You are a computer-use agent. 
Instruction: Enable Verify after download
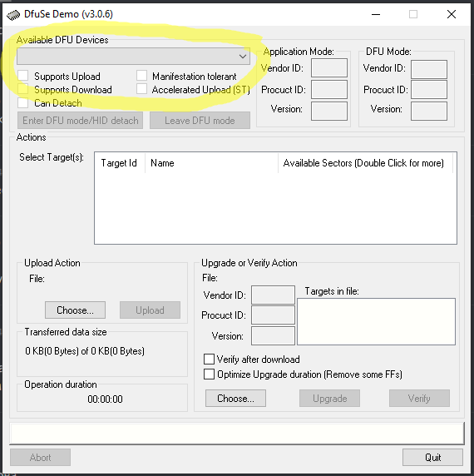tap(209, 359)
